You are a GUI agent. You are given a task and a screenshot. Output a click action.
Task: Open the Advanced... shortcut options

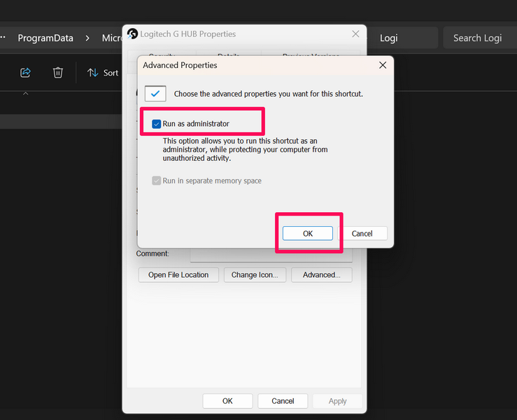(321, 275)
